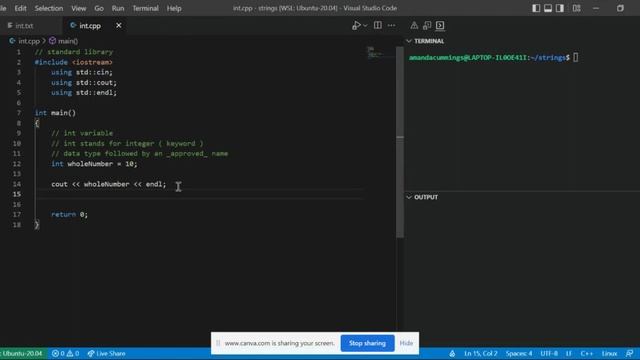The image size is (640, 360).
Task: Change indentation via Spaces: 4
Action: click(519, 353)
